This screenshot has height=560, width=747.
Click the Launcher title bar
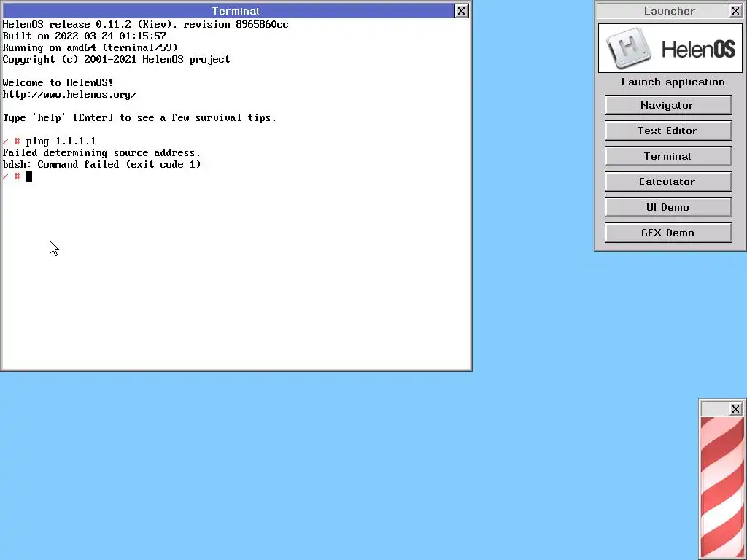click(662, 11)
